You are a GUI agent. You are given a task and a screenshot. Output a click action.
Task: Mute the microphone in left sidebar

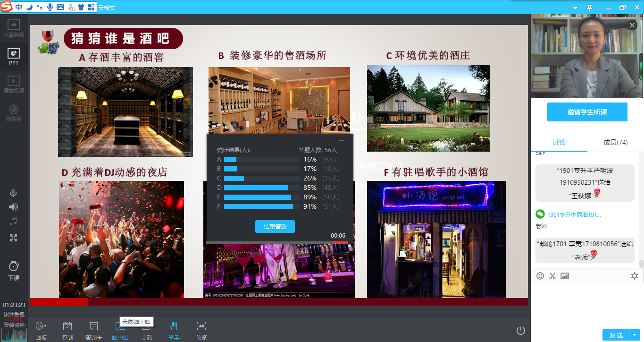(x=13, y=193)
